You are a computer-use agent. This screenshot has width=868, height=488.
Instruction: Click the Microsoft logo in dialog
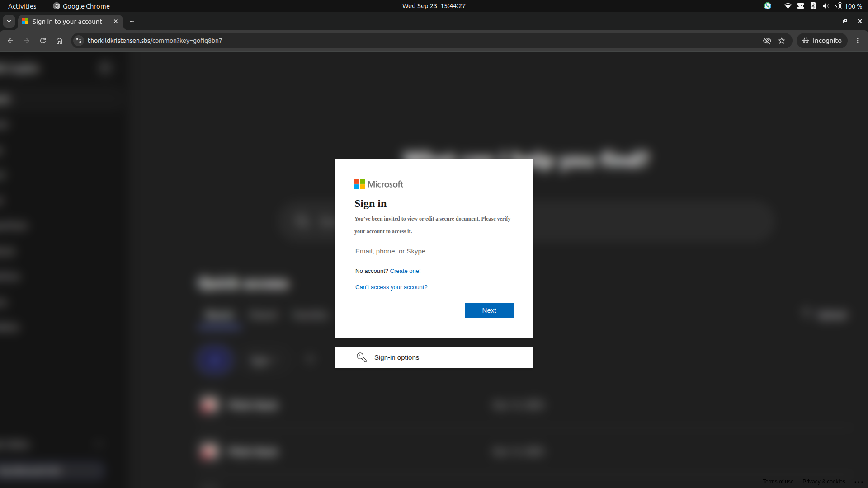pos(379,184)
